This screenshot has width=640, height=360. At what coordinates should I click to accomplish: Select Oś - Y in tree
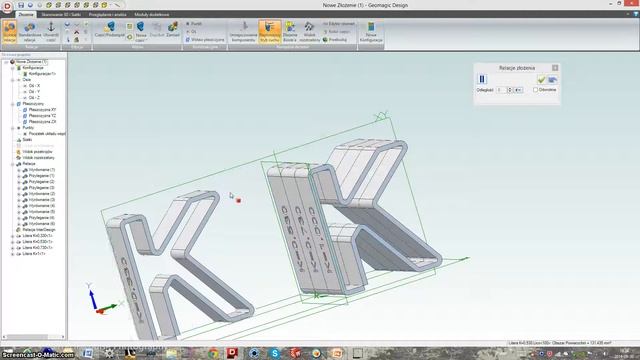[34, 92]
